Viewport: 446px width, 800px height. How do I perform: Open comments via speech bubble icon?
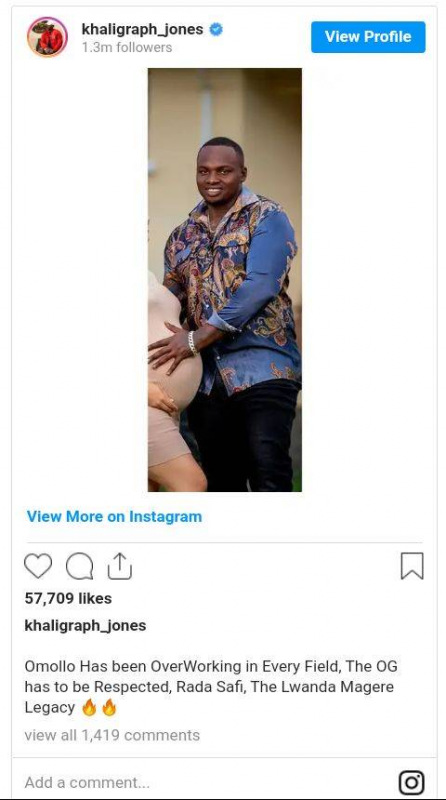(x=80, y=566)
